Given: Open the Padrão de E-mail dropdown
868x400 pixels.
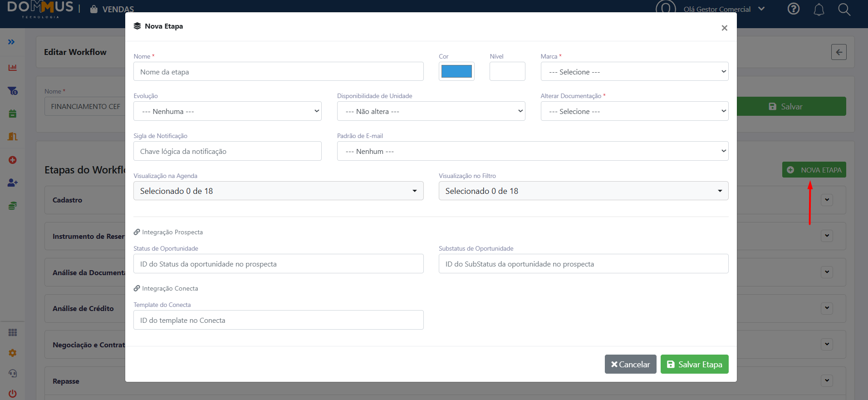Looking at the screenshot, I should pyautogui.click(x=533, y=151).
